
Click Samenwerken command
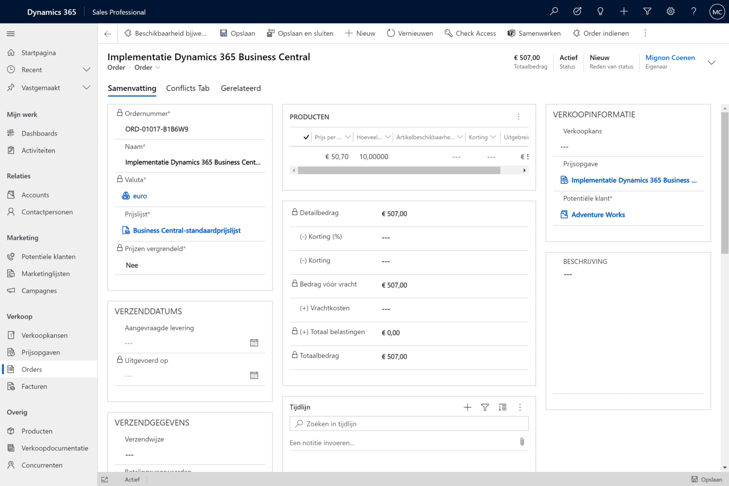(x=534, y=33)
